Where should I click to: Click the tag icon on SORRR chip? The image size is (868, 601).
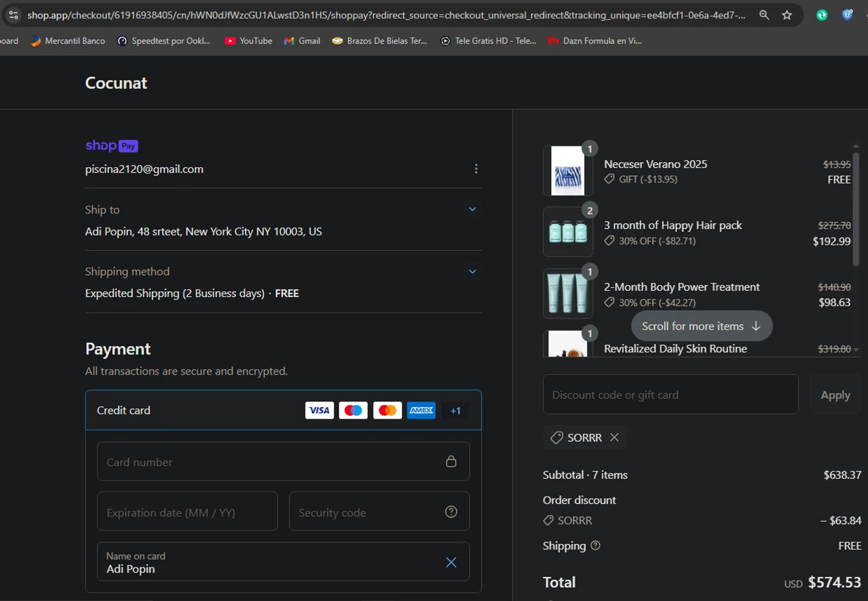(x=557, y=438)
